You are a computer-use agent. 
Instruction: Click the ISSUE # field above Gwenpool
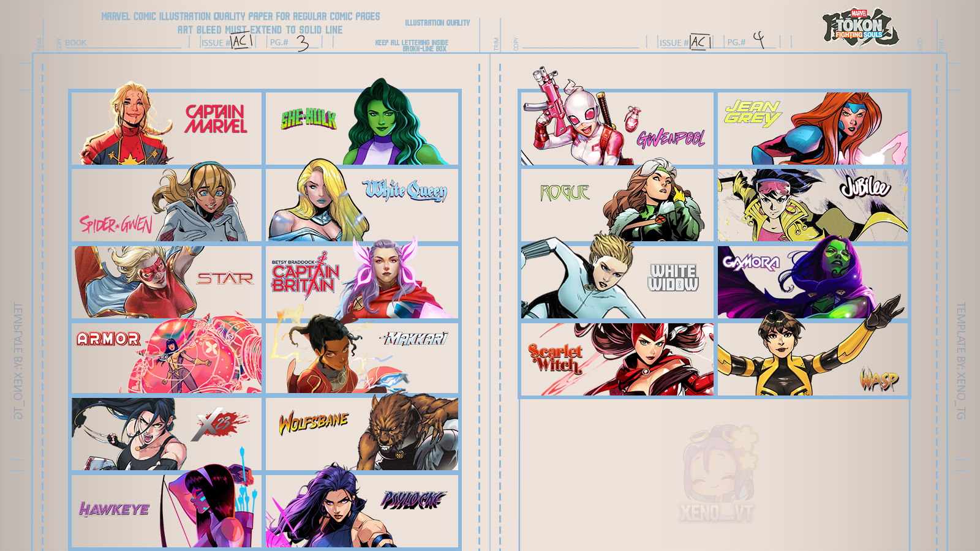pyautogui.click(x=685, y=42)
